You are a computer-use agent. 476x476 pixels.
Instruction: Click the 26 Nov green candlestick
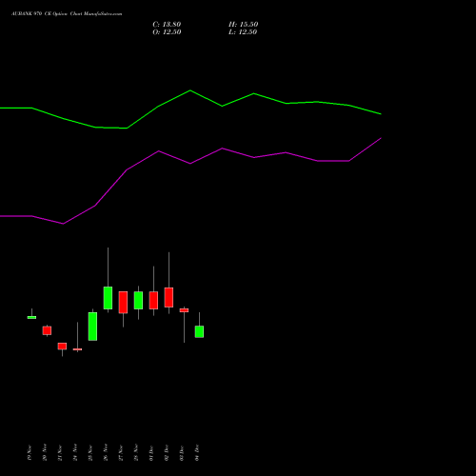[x=108, y=298]
